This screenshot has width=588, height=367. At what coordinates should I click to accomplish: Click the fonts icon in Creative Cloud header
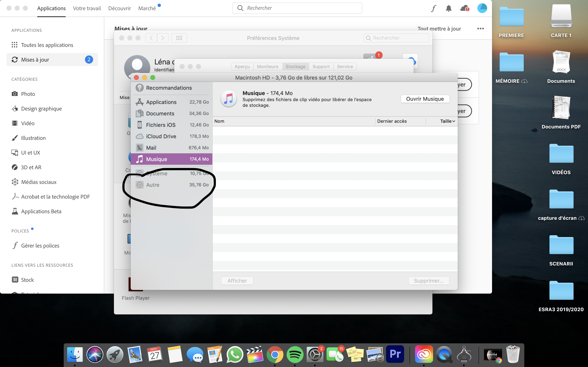433,8
